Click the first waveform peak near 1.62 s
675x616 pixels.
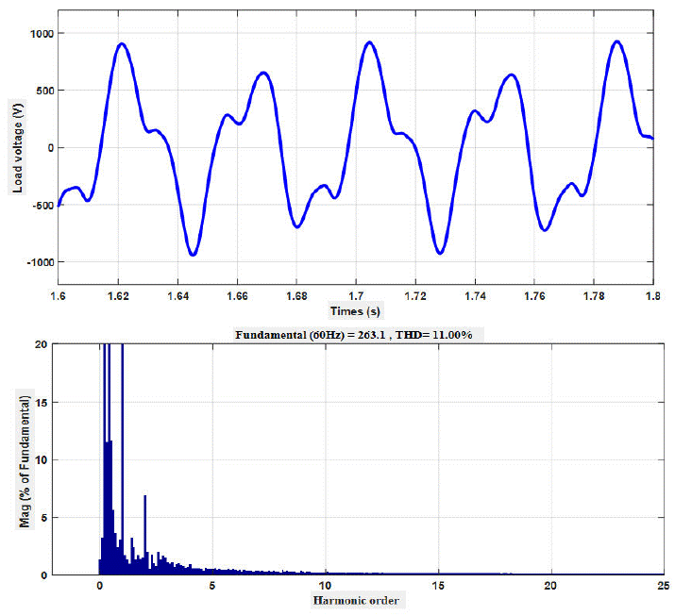click(x=122, y=43)
